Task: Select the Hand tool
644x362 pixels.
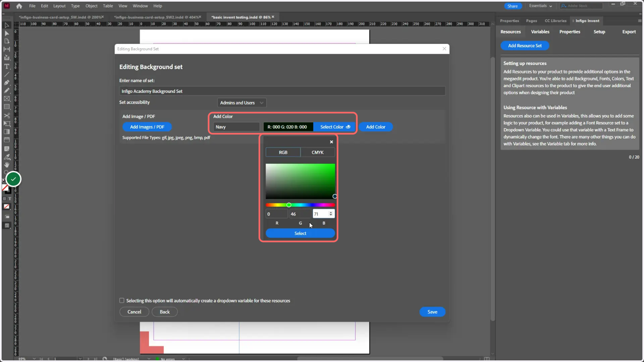Action: pos(7,165)
